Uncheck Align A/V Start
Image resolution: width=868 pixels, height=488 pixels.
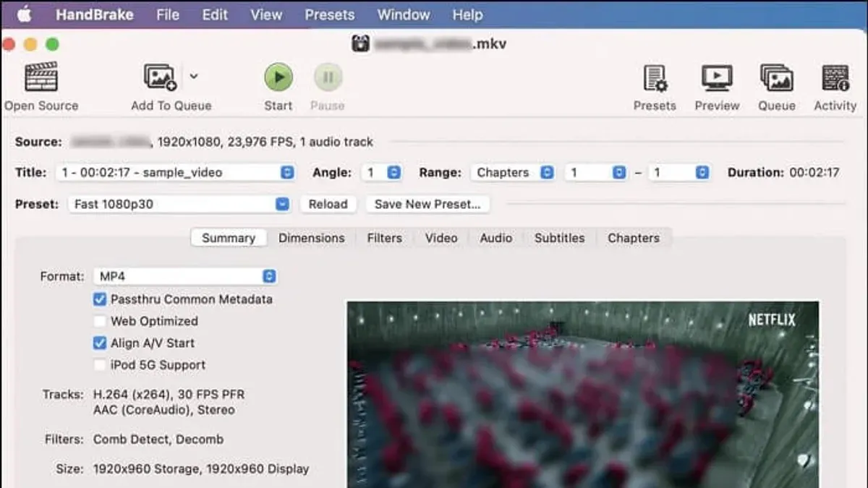[x=100, y=343]
